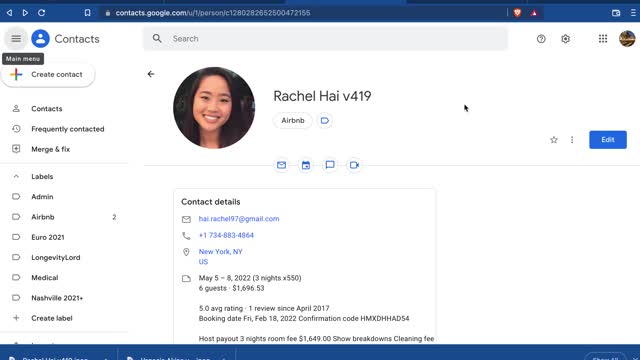
Task: Click the +1 734-883-4864 phone link
Action: click(x=226, y=235)
